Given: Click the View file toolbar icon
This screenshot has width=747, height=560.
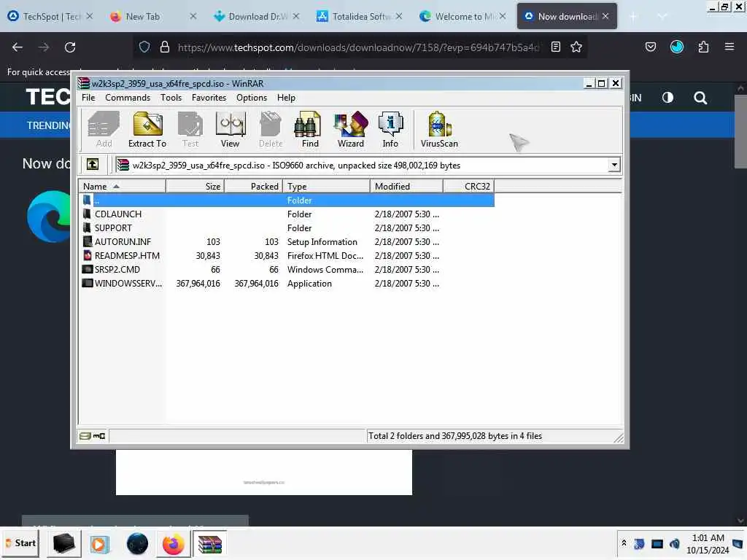Looking at the screenshot, I should [x=230, y=129].
